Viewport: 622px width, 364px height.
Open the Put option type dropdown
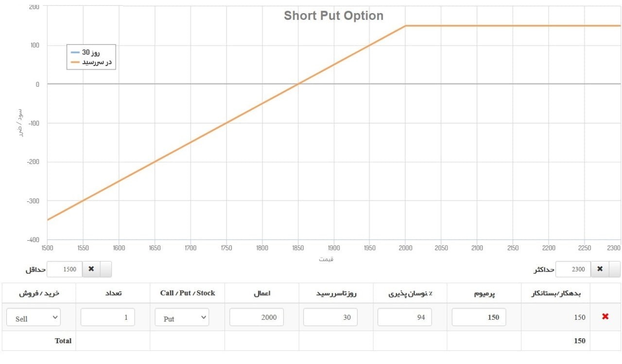(x=182, y=317)
